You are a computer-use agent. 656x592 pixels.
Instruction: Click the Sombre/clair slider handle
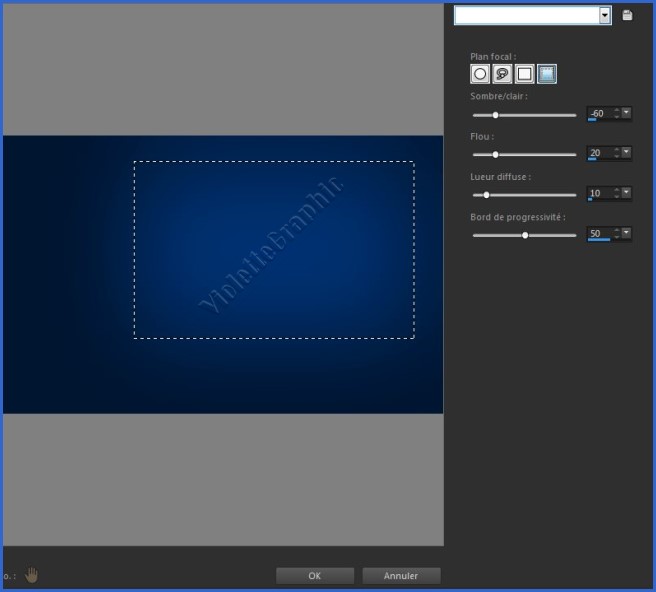pos(495,115)
